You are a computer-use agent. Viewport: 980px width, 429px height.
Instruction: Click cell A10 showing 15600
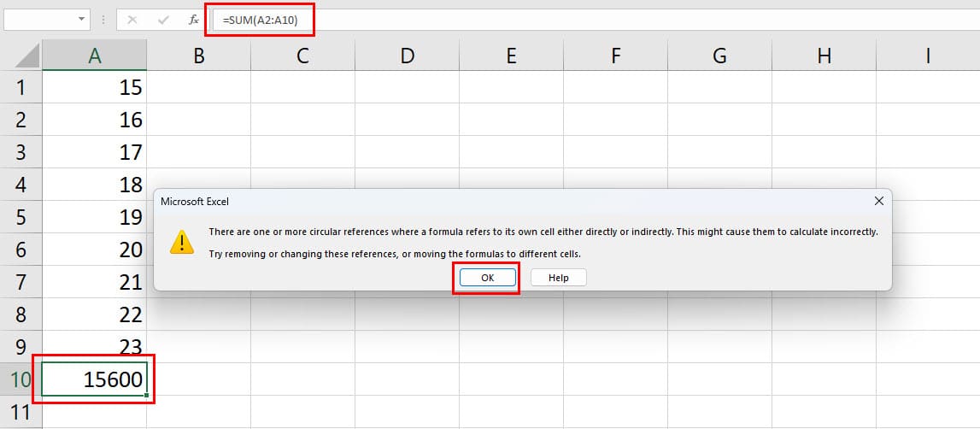click(x=94, y=379)
